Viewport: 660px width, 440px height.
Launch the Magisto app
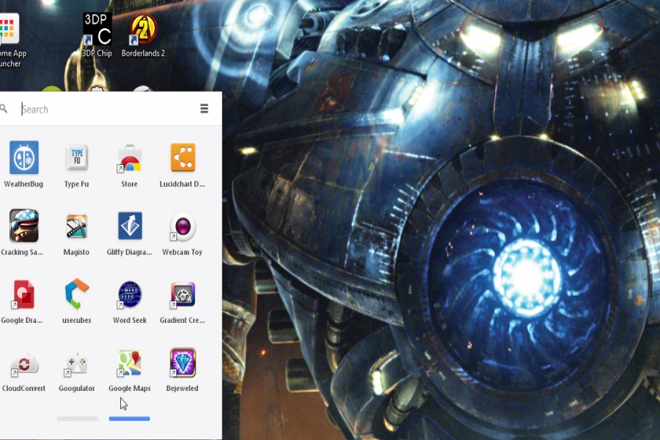click(x=77, y=226)
